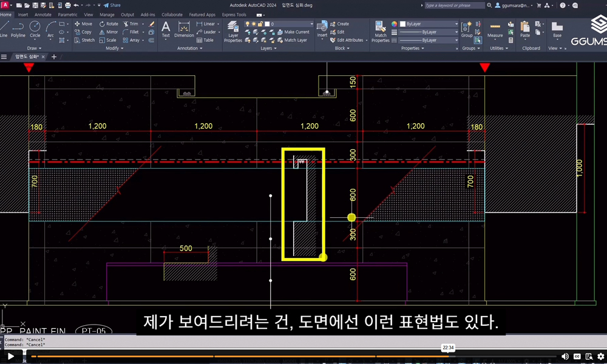
Task: Open the Annotate ribbon tab
Action: (x=43, y=15)
